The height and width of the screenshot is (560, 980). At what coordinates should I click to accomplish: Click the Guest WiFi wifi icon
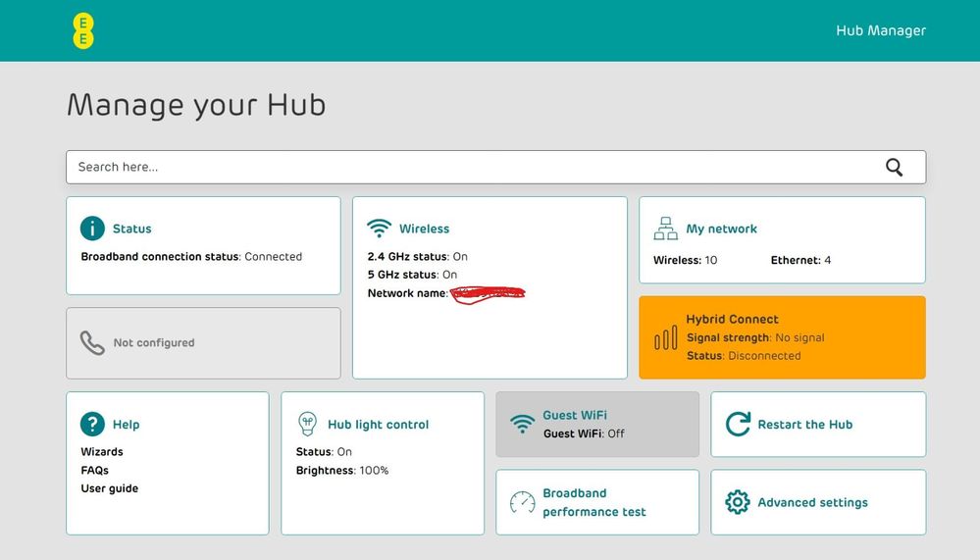pyautogui.click(x=522, y=424)
